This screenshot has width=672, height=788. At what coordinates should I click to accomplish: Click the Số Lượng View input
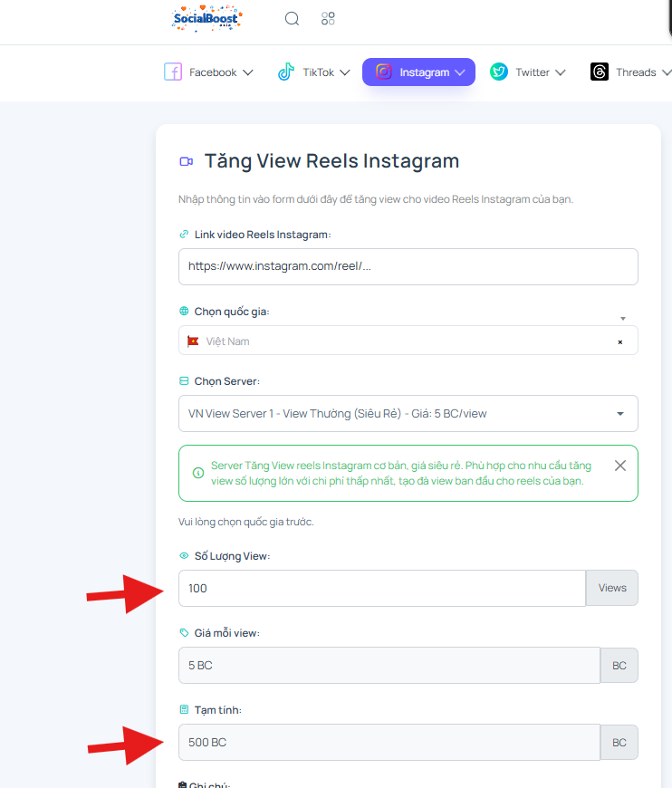382,588
